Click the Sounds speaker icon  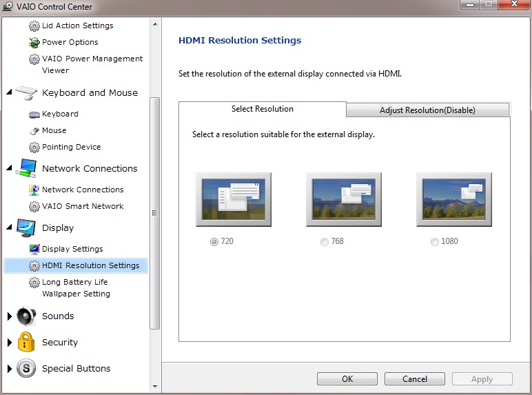[26, 316]
